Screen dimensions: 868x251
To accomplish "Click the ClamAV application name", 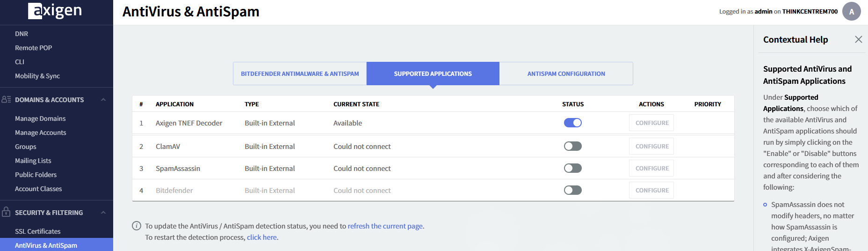I will [x=168, y=146].
